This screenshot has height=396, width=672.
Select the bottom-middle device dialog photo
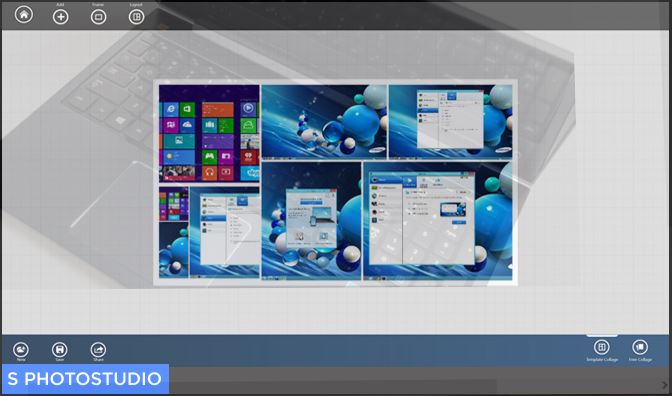[x=311, y=221]
